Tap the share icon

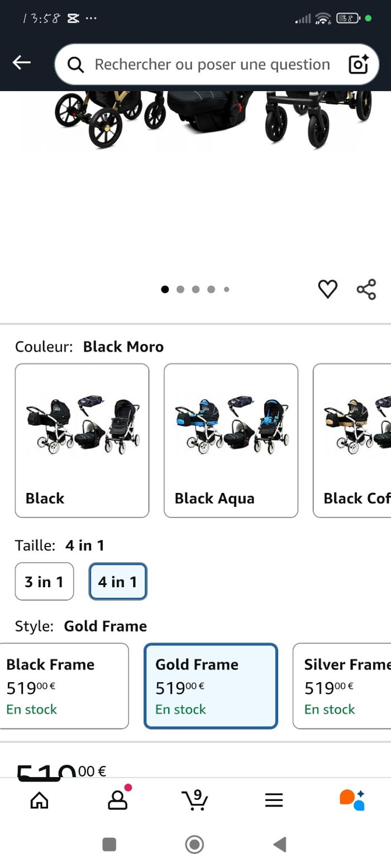[x=366, y=289]
